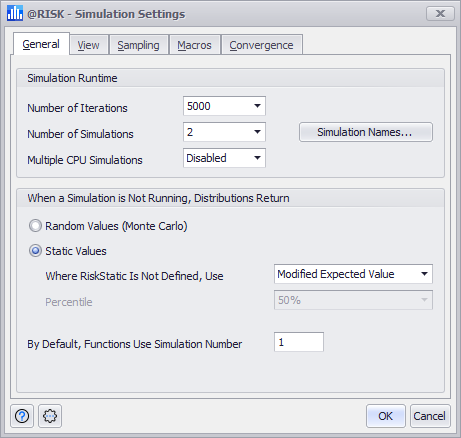Close the Simulation Settings dialog

click(440, 13)
